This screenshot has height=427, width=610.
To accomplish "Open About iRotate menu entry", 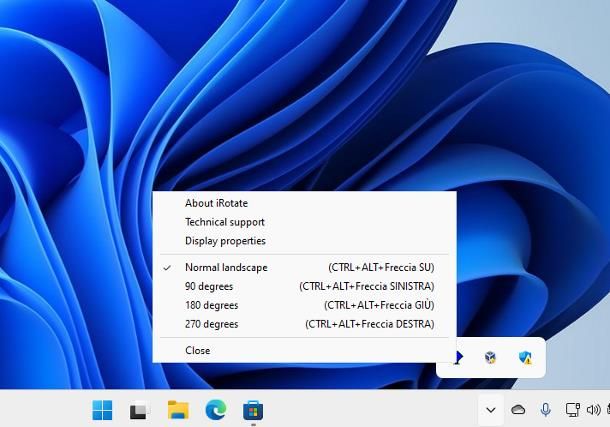I will pyautogui.click(x=304, y=203).
